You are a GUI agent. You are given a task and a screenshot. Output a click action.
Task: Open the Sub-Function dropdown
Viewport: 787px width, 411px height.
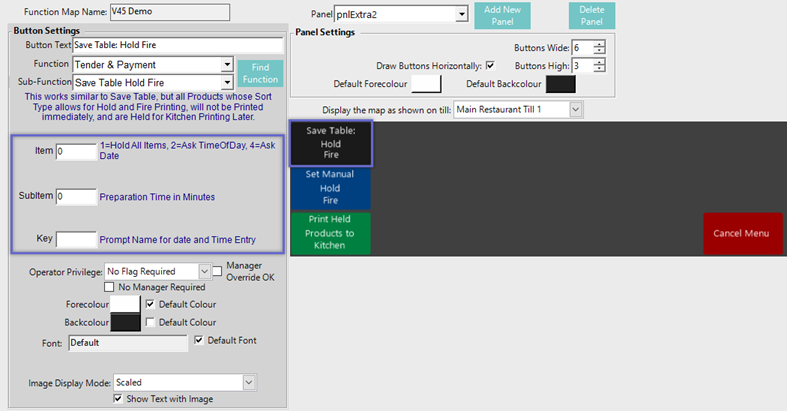click(x=227, y=82)
